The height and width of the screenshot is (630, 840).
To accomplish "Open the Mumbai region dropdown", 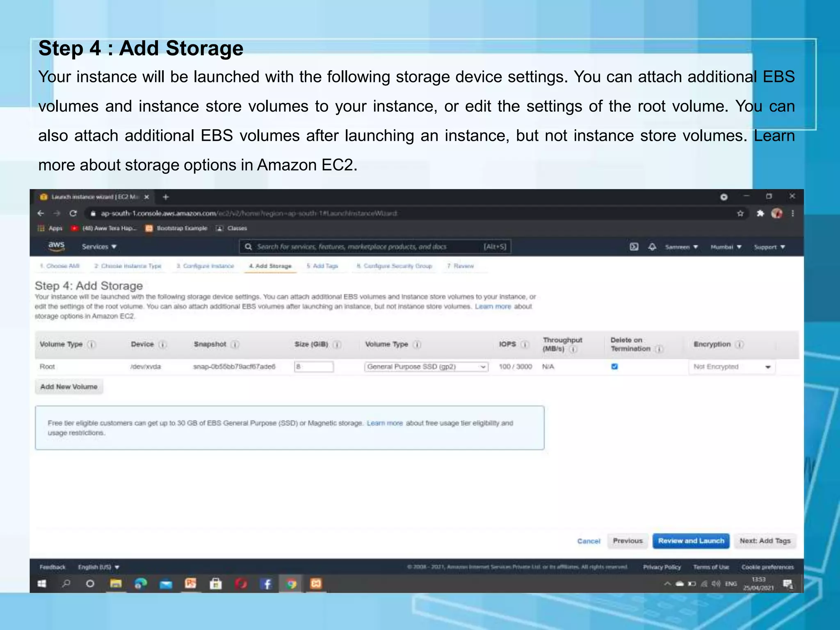I will click(726, 247).
